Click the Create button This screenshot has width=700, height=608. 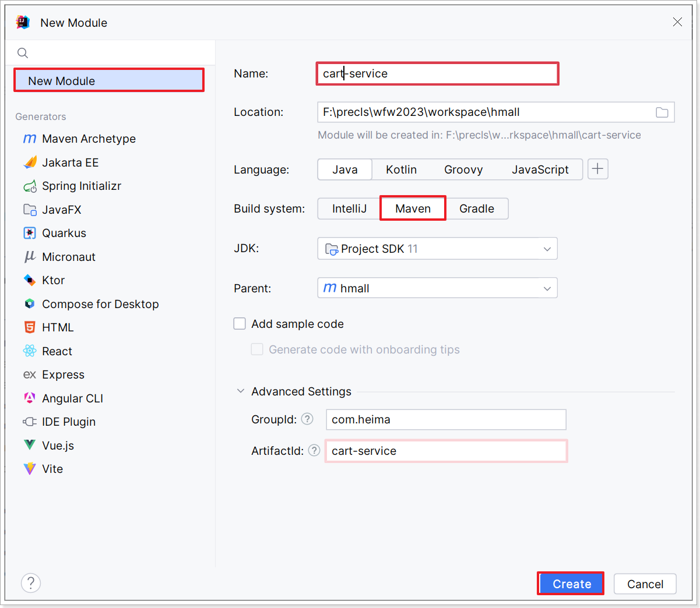click(x=571, y=584)
